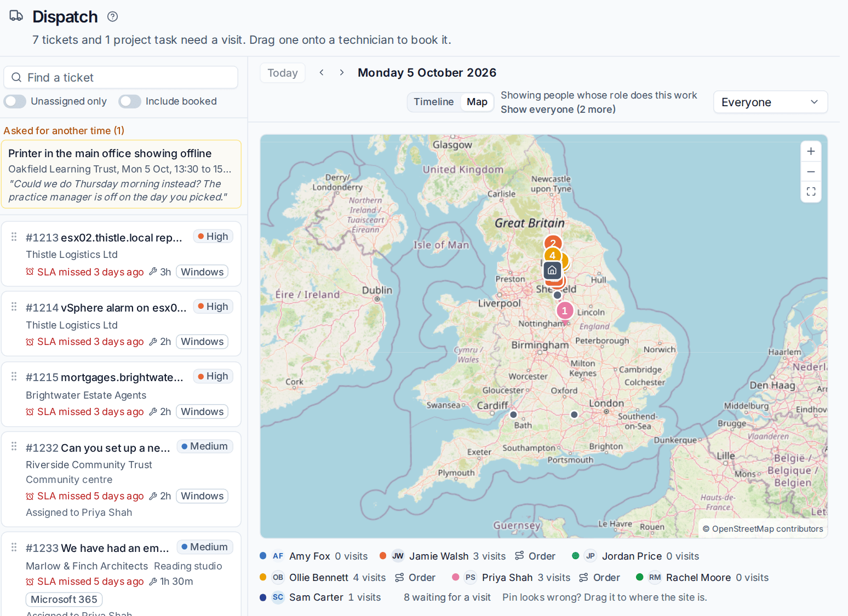Toggle the Include booked switch

click(x=130, y=101)
